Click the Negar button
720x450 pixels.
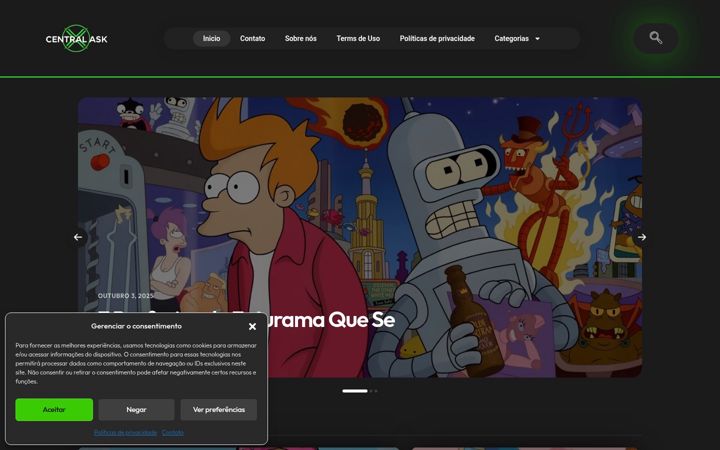click(x=136, y=410)
